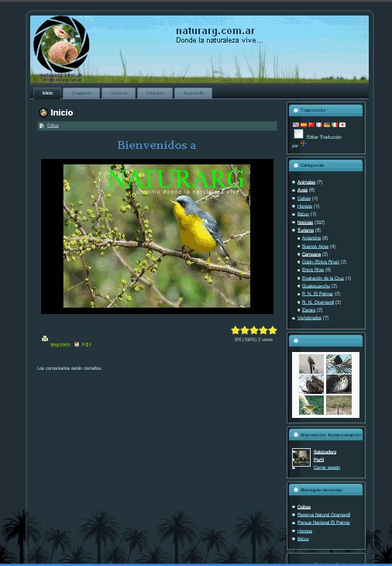Click the user avatar in the Bienvenido panel
Viewport: 392px width, 566px height.
click(301, 457)
